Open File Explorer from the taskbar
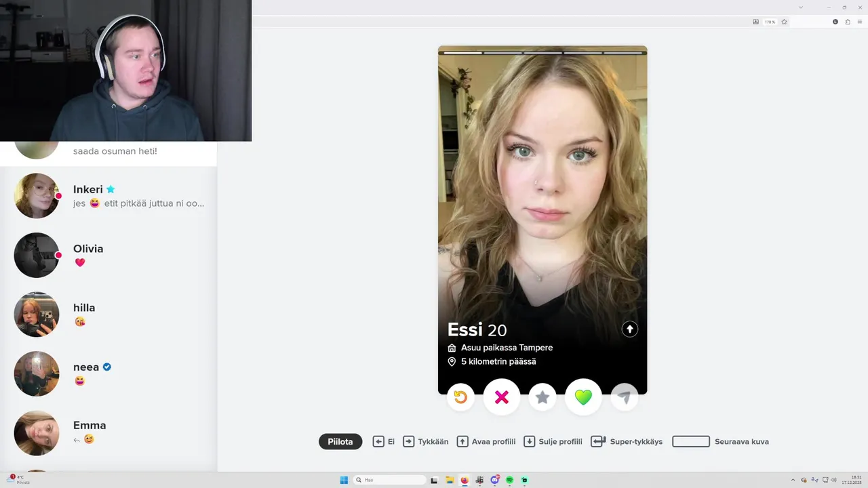This screenshot has width=868, height=488. click(449, 480)
